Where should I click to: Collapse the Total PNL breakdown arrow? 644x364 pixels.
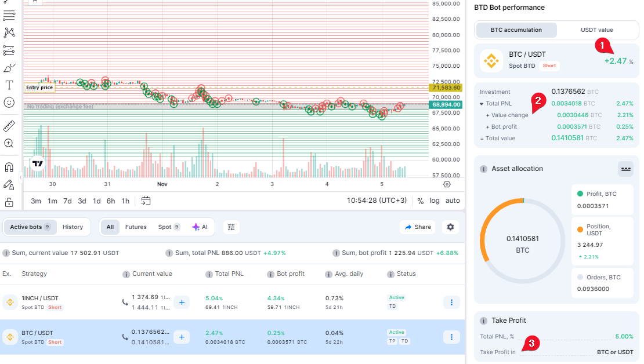pyautogui.click(x=482, y=104)
